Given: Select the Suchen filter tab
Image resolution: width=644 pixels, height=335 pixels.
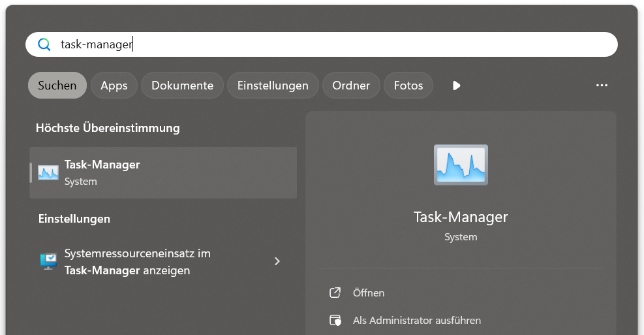Looking at the screenshot, I should pyautogui.click(x=57, y=86).
